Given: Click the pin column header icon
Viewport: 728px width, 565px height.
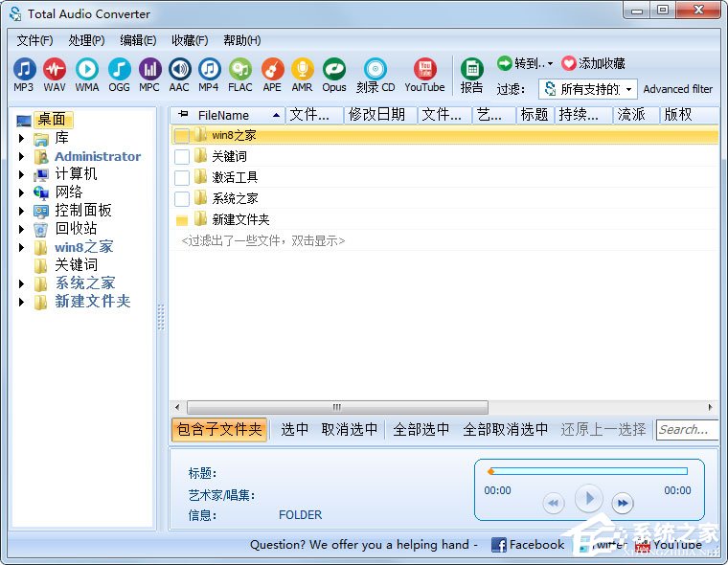Looking at the screenshot, I should tap(183, 114).
